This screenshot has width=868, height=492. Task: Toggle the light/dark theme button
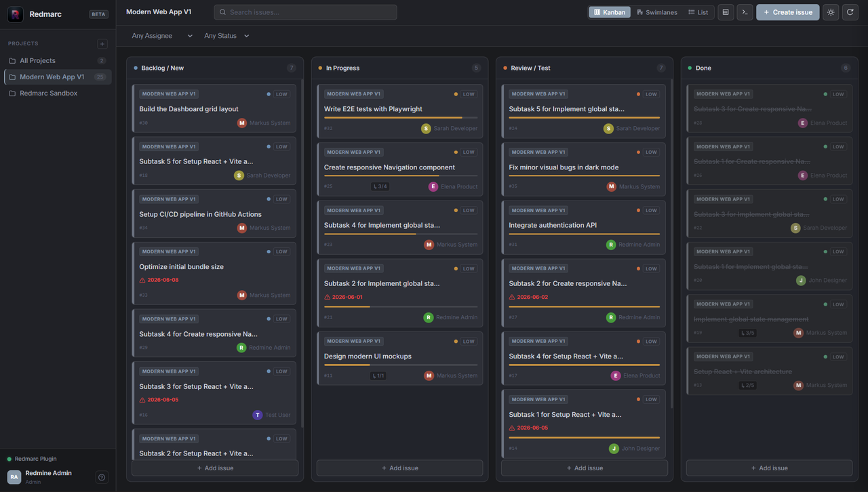pos(831,12)
